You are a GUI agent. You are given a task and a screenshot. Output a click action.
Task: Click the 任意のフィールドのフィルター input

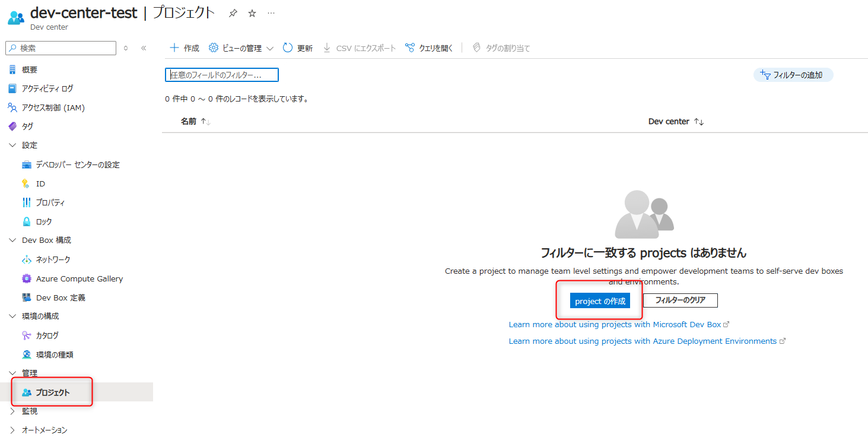point(221,75)
